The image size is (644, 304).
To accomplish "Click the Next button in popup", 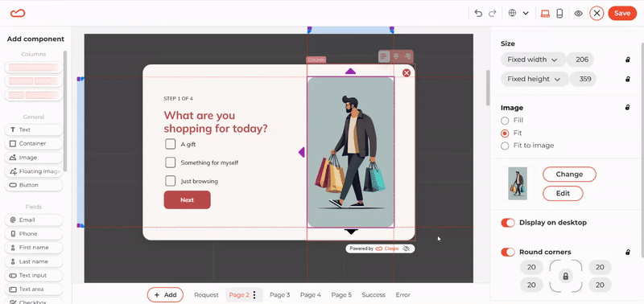I will (x=187, y=199).
